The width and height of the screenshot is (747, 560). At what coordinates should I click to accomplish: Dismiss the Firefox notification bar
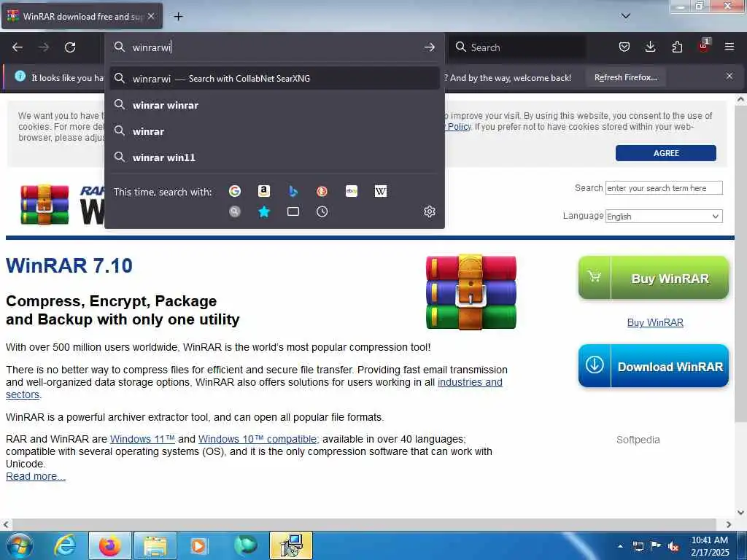[729, 76]
